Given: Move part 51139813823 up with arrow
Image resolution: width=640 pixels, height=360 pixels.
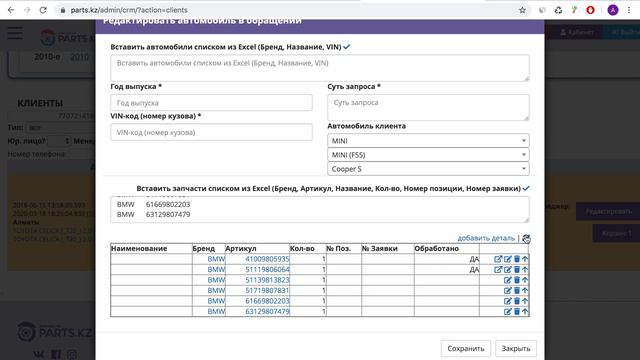Looking at the screenshot, I should coord(525,280).
